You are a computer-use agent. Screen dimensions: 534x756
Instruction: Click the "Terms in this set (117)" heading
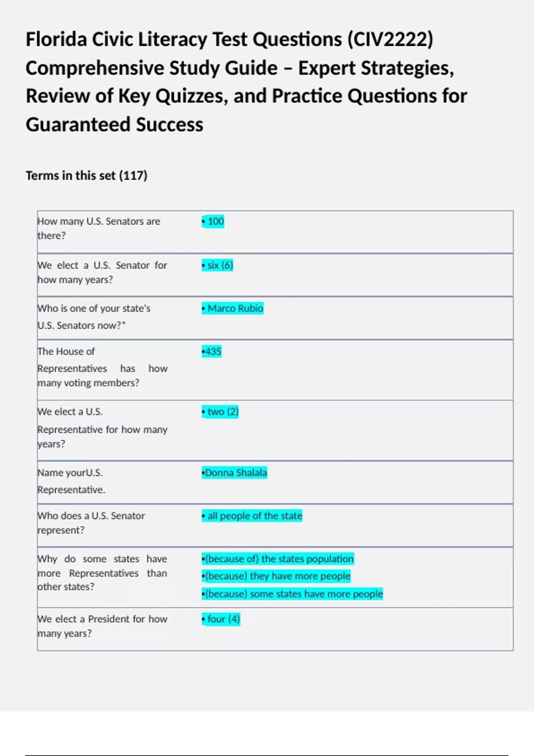tap(86, 176)
